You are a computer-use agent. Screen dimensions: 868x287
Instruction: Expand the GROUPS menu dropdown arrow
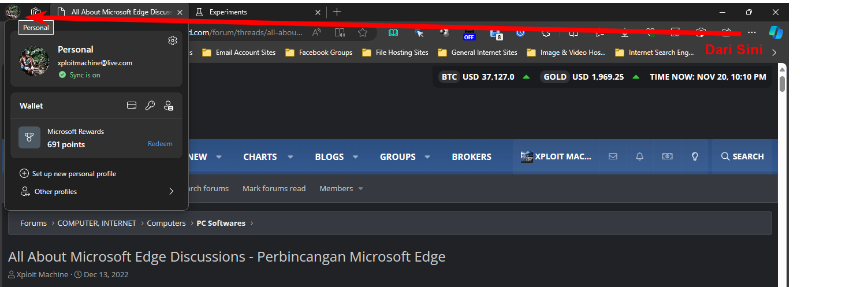coord(427,157)
